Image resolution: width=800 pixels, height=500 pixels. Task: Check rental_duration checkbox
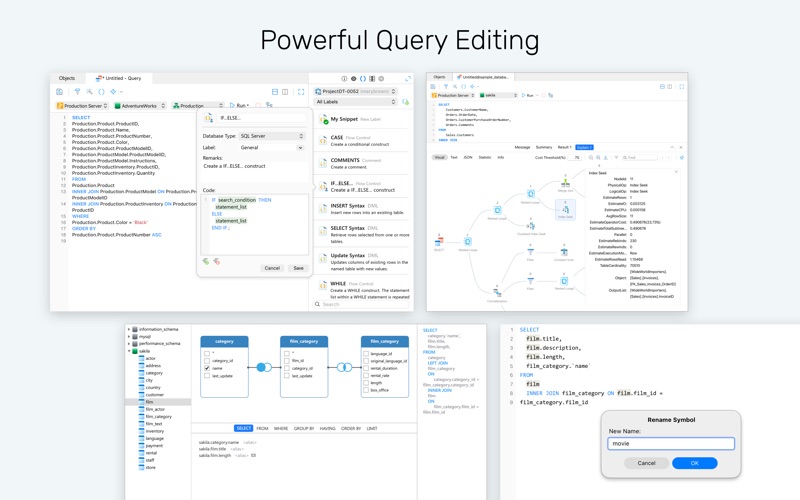coord(366,368)
